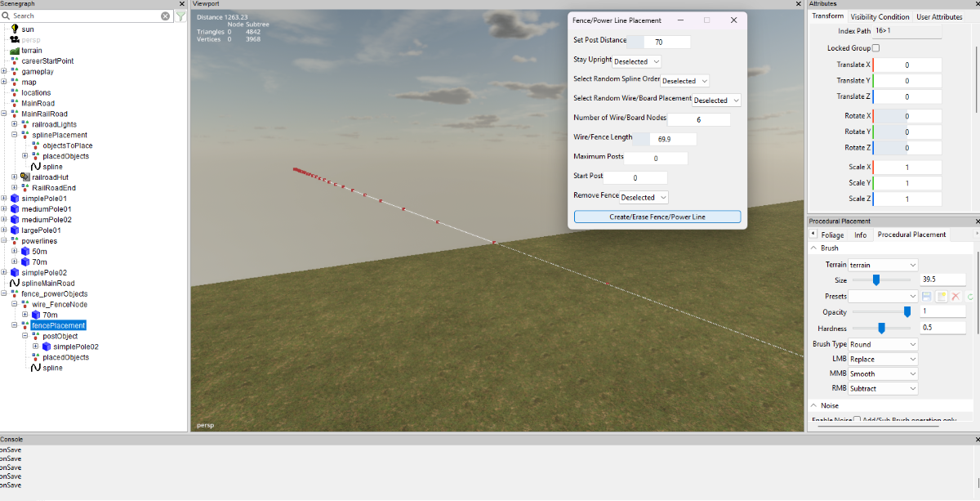Screen dimensions: 980x501
Task: Save the brush preset with the disk icon
Action: (x=927, y=296)
